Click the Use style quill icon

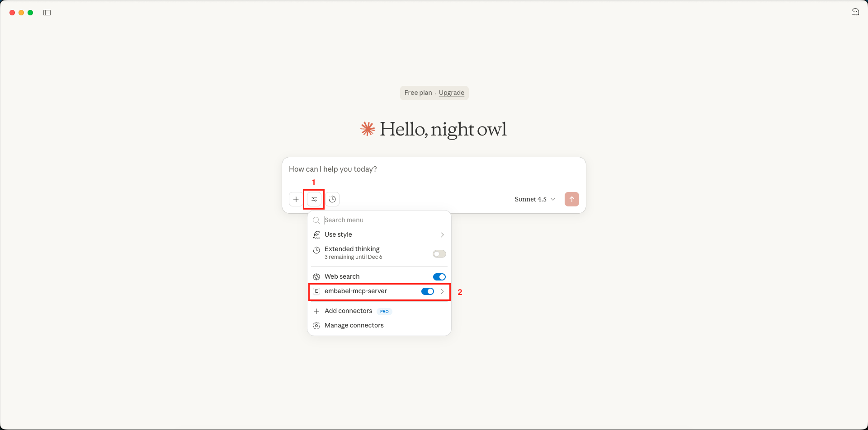(316, 234)
